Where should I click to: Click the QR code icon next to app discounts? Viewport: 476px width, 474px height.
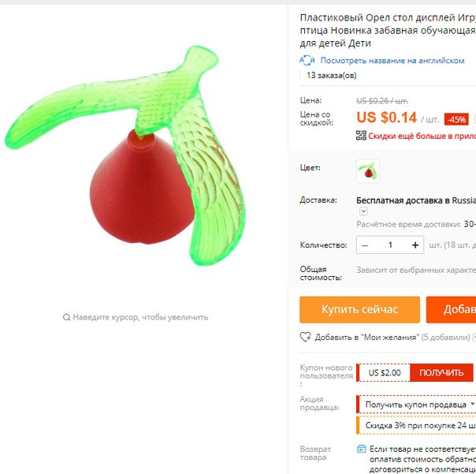pyautogui.click(x=361, y=136)
